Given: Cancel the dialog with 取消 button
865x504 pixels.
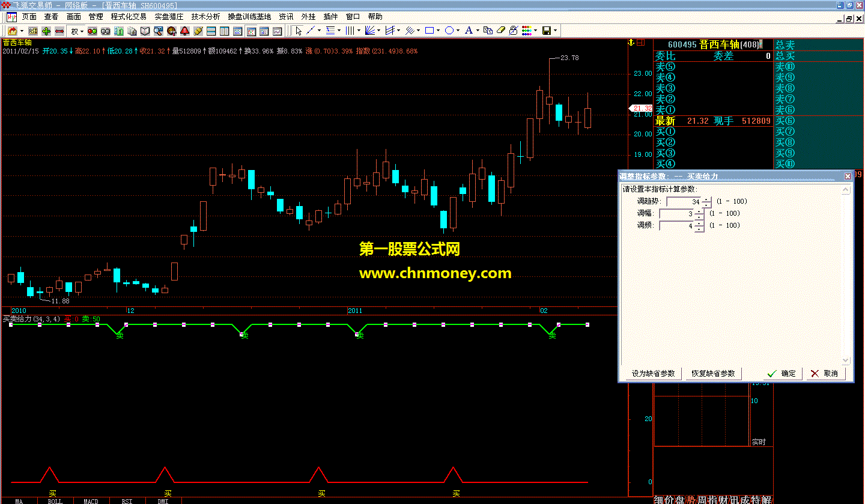Looking at the screenshot, I should [825, 373].
